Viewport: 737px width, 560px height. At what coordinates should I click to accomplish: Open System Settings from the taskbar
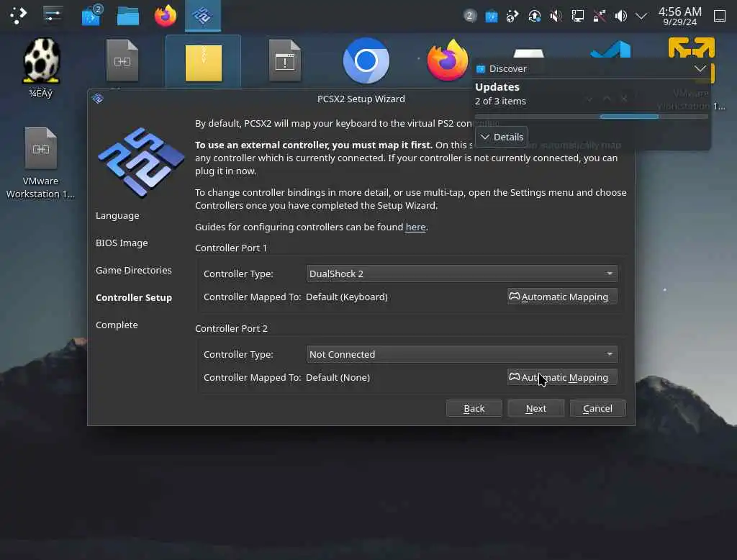[53, 16]
